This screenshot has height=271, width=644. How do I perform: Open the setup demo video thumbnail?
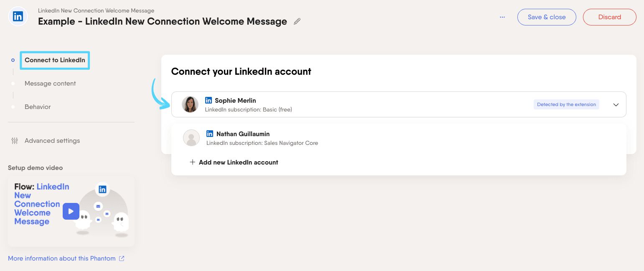[71, 211]
